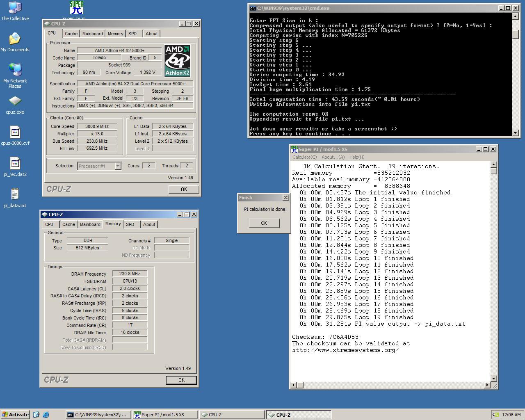Screen dimensions: 525x420
Task: Click OK in lower Memory CPU-Z window
Action: [x=181, y=380]
